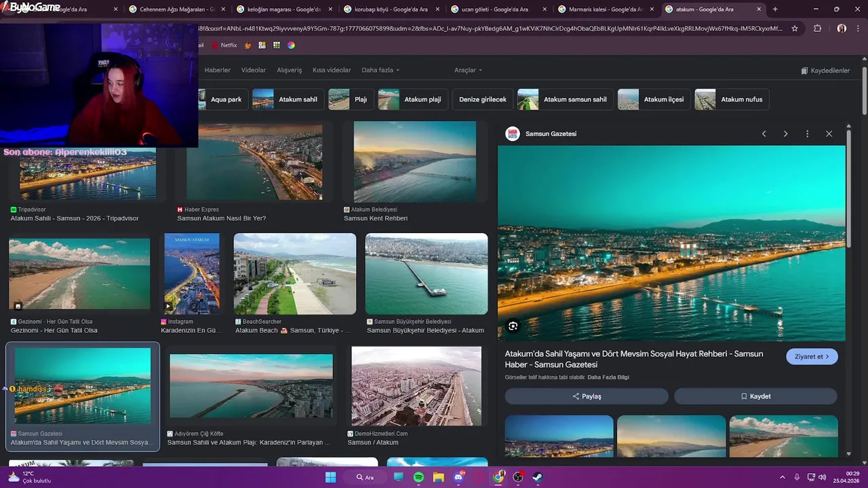Open the DemoHizmetleri.Com Samsun / Atakum image
This screenshot has height=488, width=868.
tap(416, 386)
